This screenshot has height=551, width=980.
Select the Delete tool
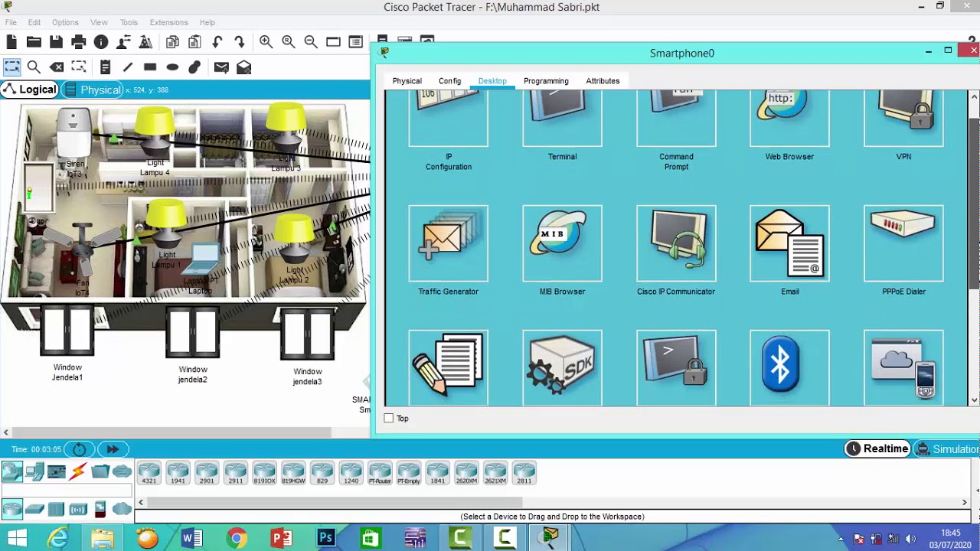pos(57,67)
